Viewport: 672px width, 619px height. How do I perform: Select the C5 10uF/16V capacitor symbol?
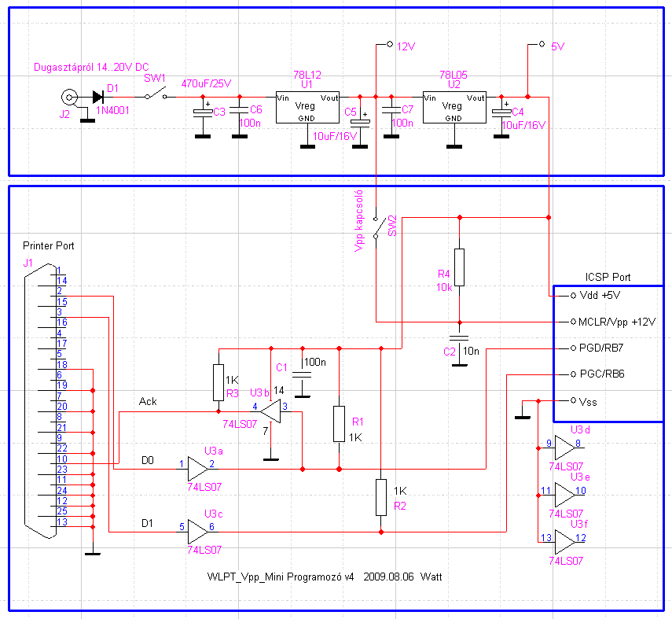pos(360,122)
